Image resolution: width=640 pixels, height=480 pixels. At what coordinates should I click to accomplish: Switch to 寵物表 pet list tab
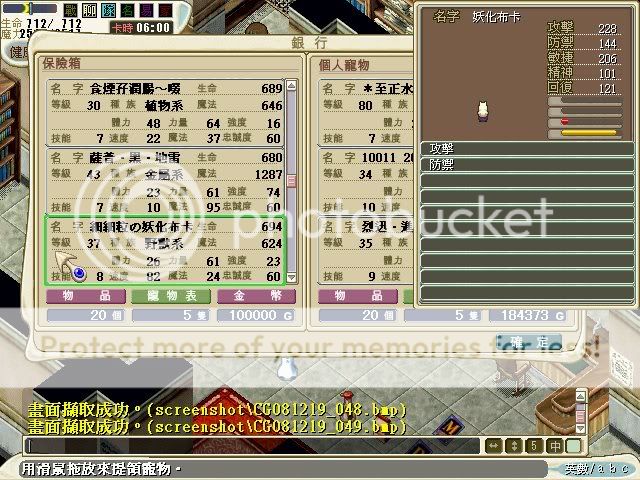tap(157, 296)
